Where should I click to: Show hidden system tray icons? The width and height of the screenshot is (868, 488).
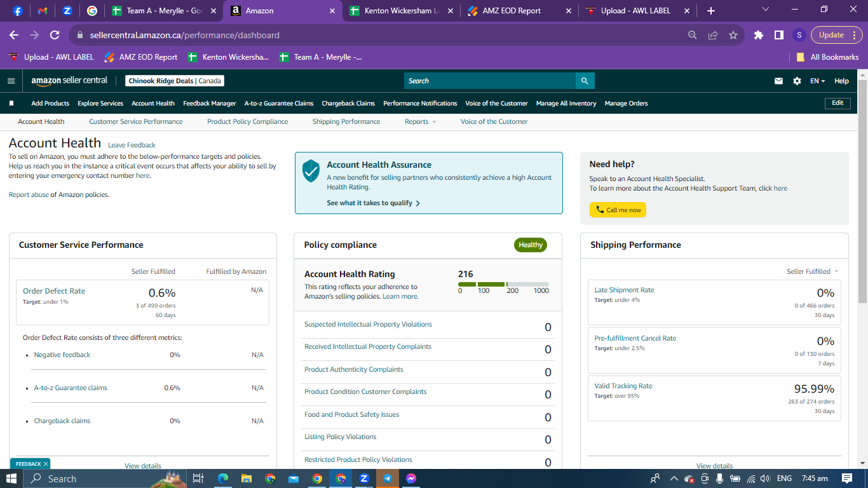(x=674, y=478)
